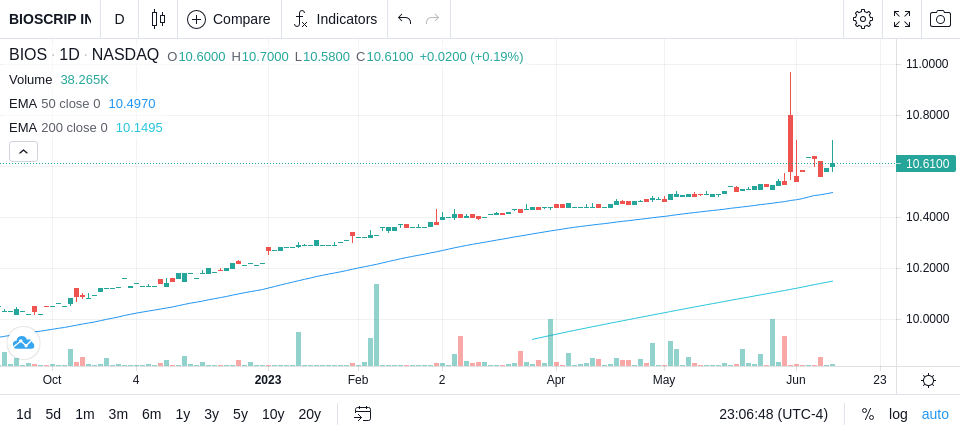Image resolution: width=960 pixels, height=433 pixels.
Task: Select the EMA 200 close legend
Action: click(58, 127)
